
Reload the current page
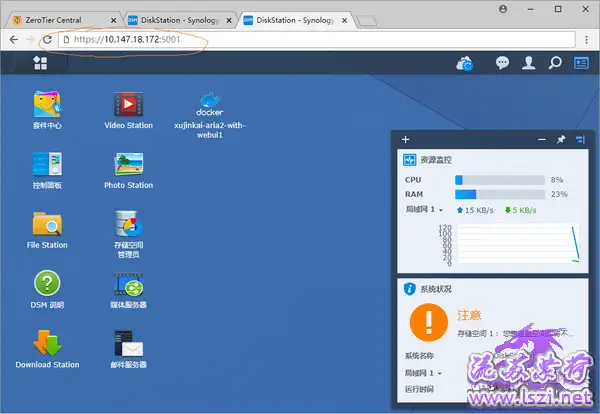47,39
